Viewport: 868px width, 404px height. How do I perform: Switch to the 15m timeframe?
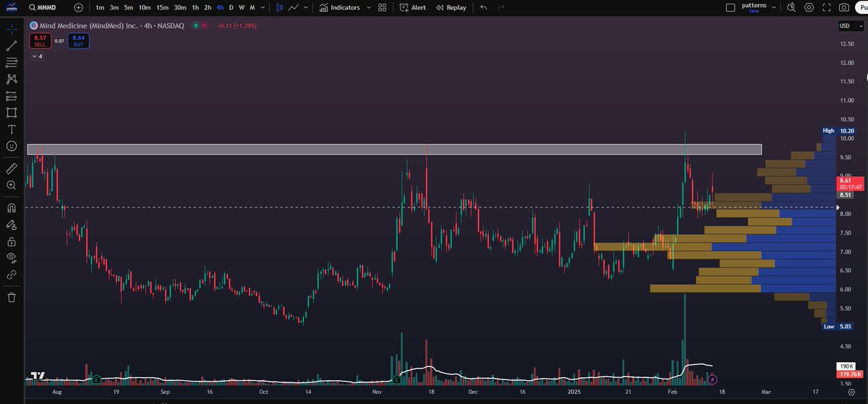coord(163,7)
